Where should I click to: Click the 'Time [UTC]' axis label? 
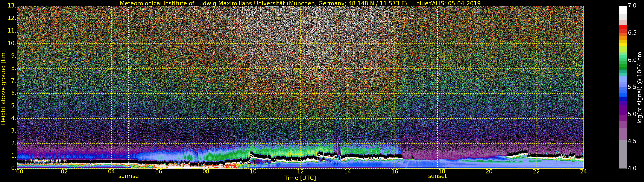click(x=300, y=178)
